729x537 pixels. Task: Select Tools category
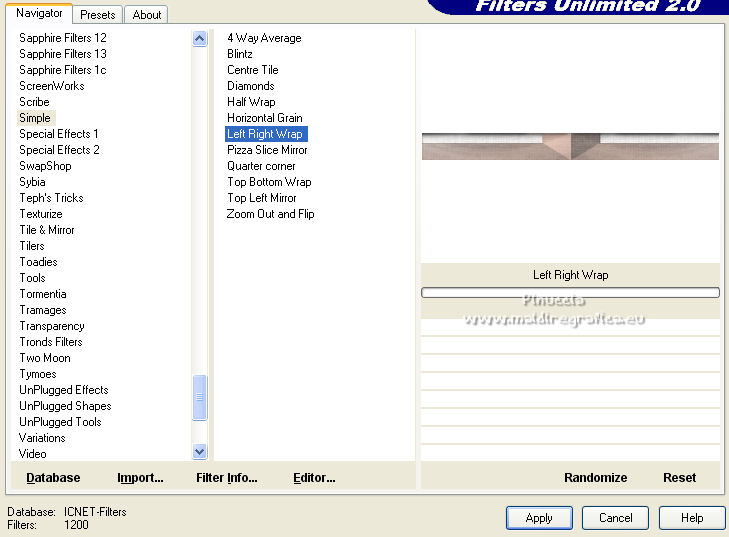(x=32, y=278)
